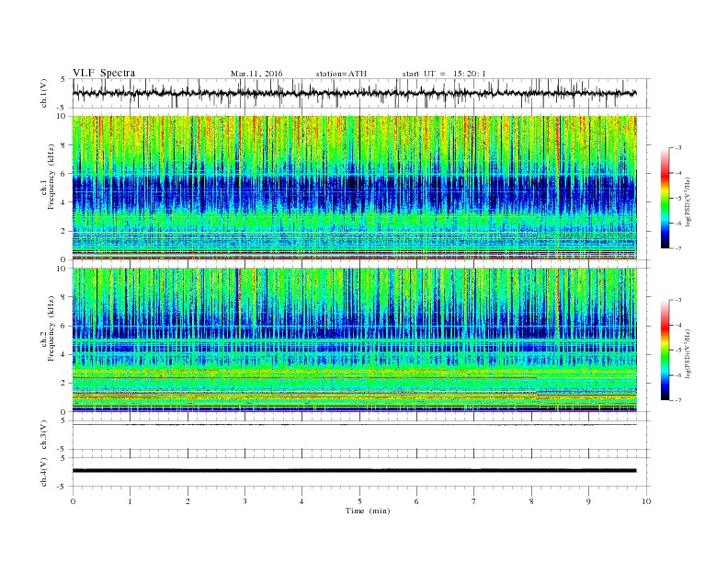The width and height of the screenshot is (728, 563).
Task: Click the "4" tick on the time axis
Action: click(301, 501)
